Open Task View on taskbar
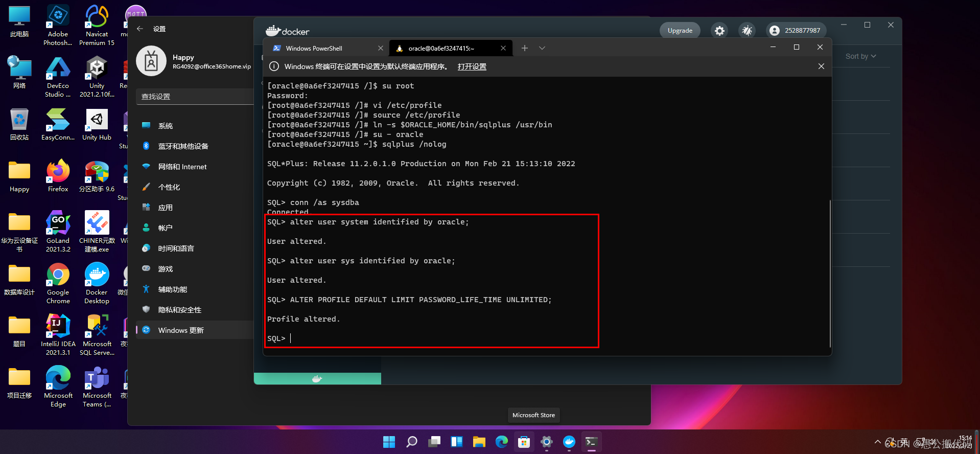This screenshot has height=454, width=980. pos(434,442)
